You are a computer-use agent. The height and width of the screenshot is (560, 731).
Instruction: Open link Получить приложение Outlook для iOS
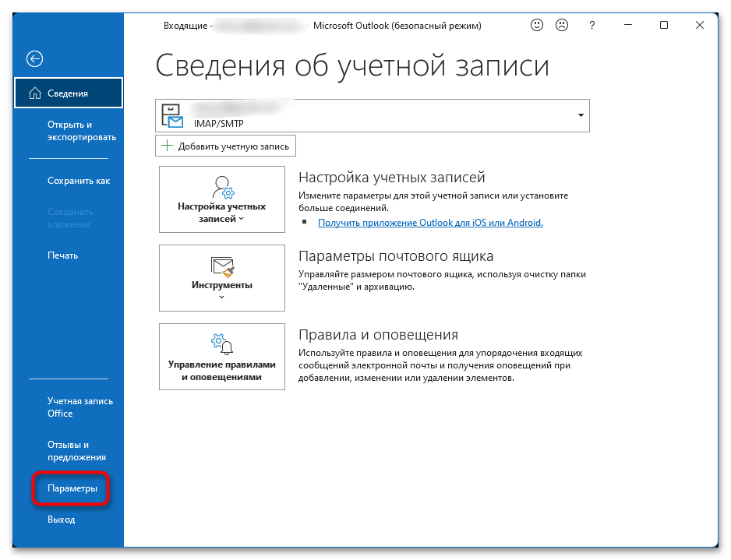430,223
